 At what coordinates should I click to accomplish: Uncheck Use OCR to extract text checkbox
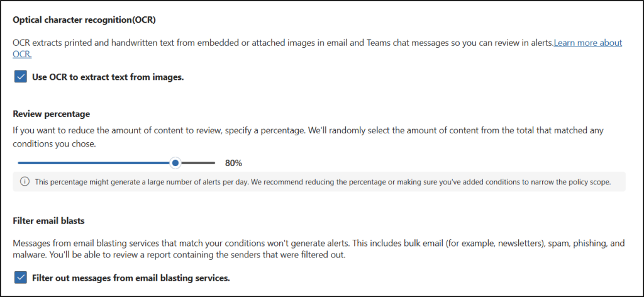[21, 77]
